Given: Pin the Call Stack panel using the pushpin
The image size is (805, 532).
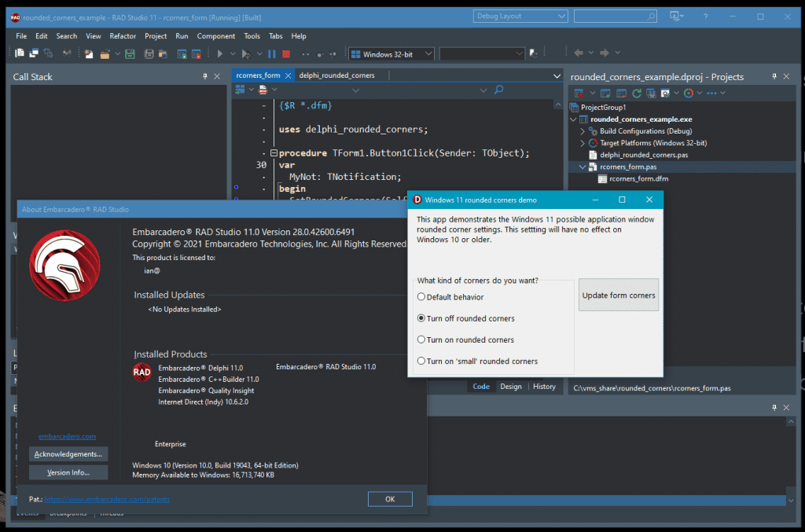Looking at the screenshot, I should coord(205,76).
